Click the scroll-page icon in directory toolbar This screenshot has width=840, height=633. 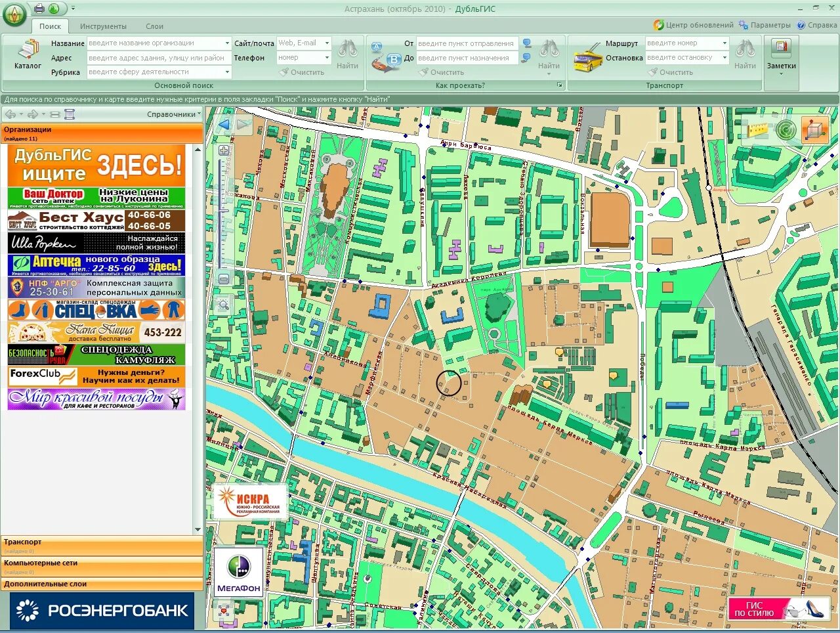[70, 114]
